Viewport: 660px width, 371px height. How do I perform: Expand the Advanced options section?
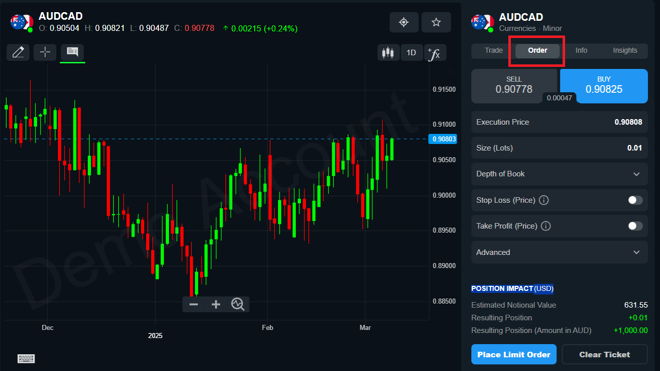coord(559,252)
